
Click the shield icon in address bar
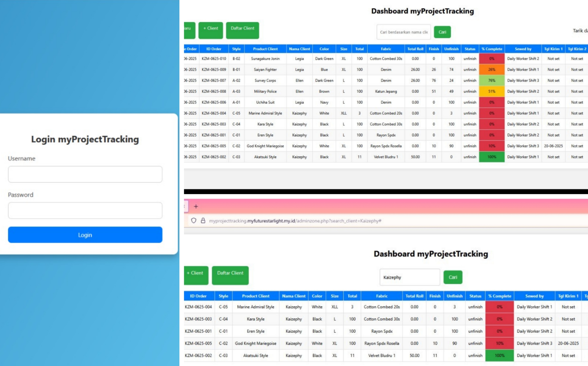coord(193,221)
